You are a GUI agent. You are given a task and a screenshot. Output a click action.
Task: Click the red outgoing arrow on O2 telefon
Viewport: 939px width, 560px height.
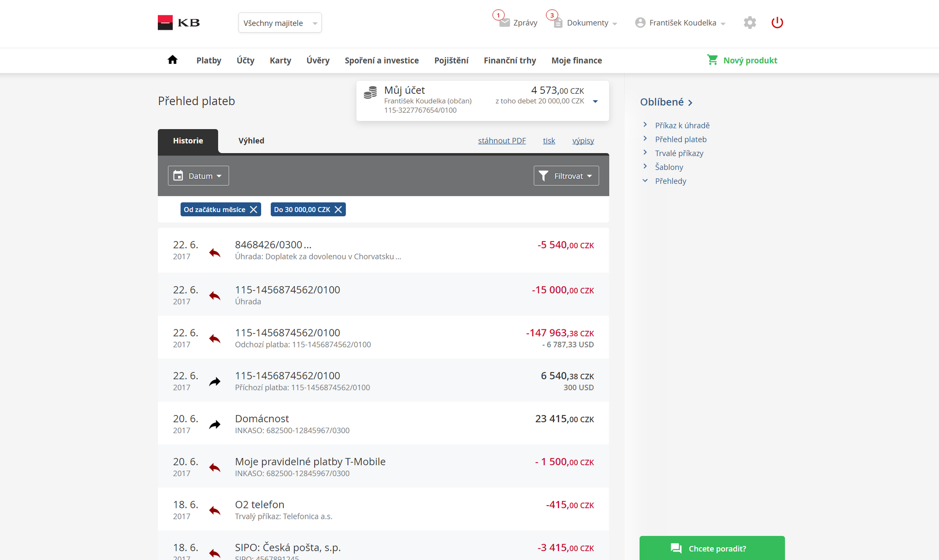pos(214,510)
